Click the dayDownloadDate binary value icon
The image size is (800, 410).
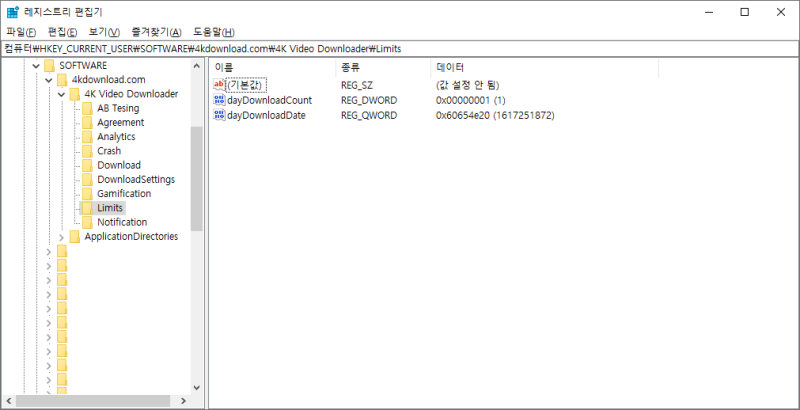(219, 115)
